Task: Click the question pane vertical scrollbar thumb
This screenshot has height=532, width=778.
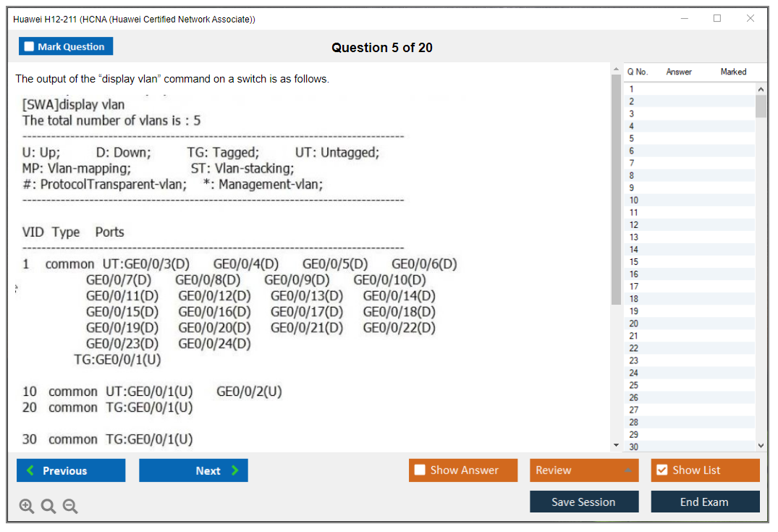Action: pyautogui.click(x=616, y=188)
